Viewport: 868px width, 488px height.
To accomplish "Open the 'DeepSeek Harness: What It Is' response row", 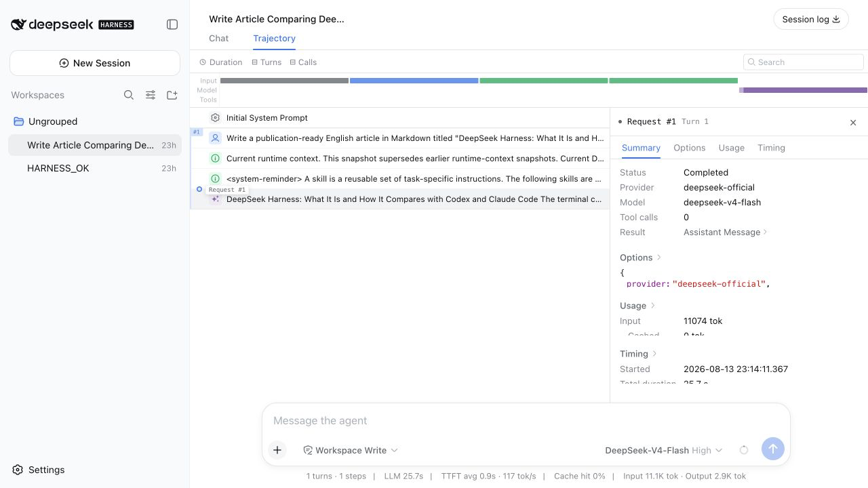I will [x=400, y=199].
